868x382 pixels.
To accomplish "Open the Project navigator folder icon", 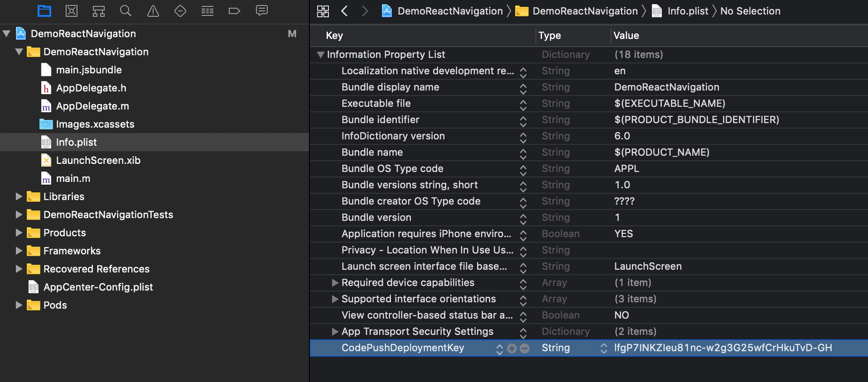I will tap(45, 11).
